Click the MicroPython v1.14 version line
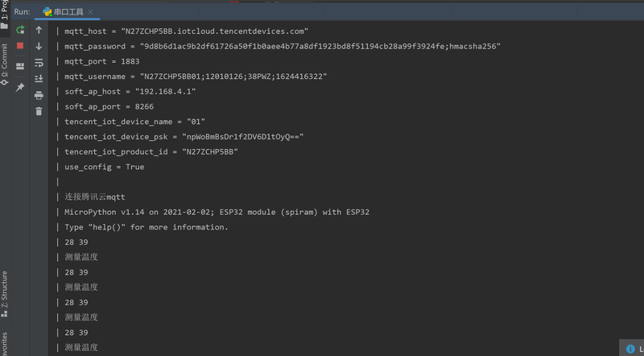The width and height of the screenshot is (644, 356). pyautogui.click(x=217, y=212)
